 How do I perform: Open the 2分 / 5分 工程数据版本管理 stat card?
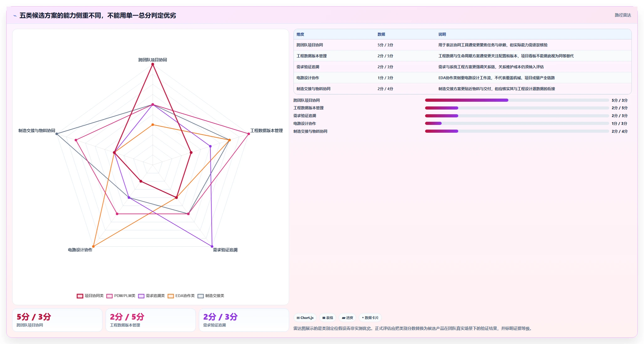point(151,320)
